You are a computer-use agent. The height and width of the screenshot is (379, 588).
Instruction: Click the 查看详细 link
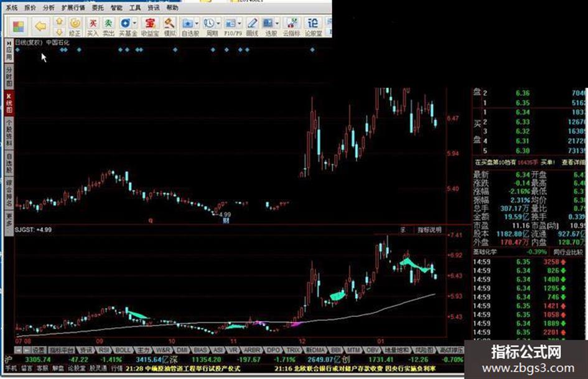click(573, 162)
